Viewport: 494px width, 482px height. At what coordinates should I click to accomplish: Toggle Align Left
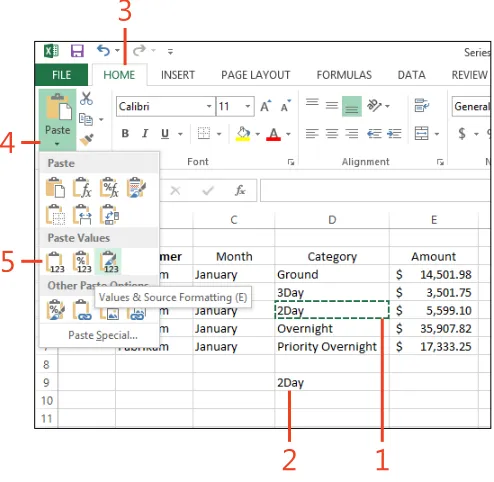(312, 134)
